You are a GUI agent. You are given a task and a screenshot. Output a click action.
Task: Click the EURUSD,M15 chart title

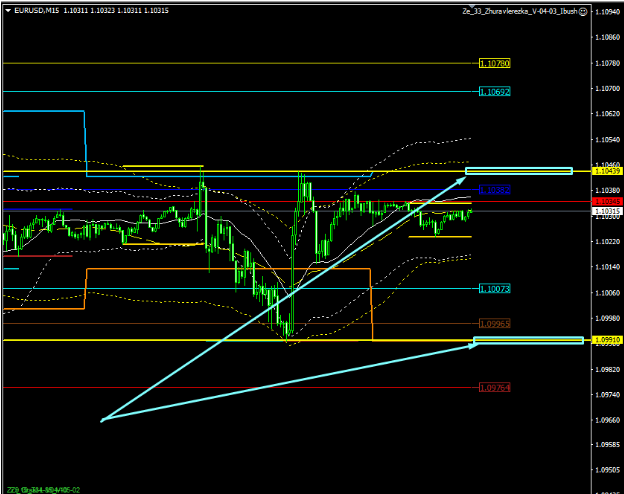click(36, 12)
